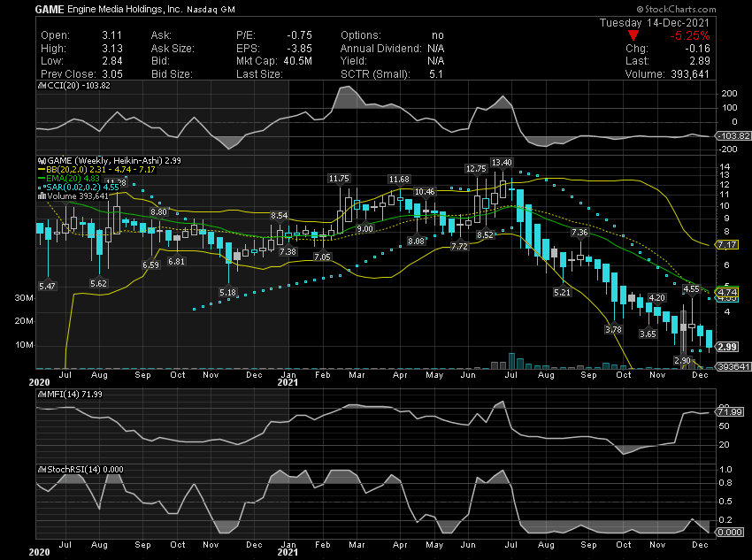Click the EMA(20) 4.83 legend label
Viewport: 752px width, 560px height.
tap(73, 179)
